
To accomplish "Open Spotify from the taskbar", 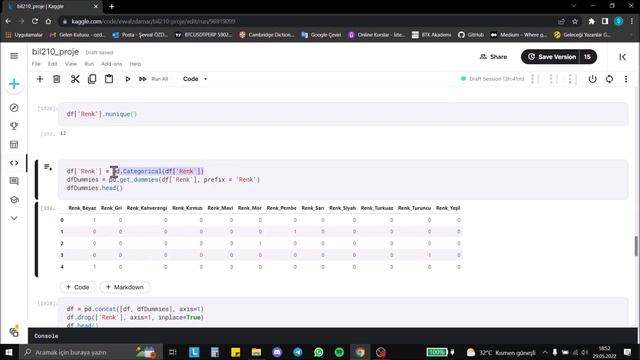I will point(339,352).
